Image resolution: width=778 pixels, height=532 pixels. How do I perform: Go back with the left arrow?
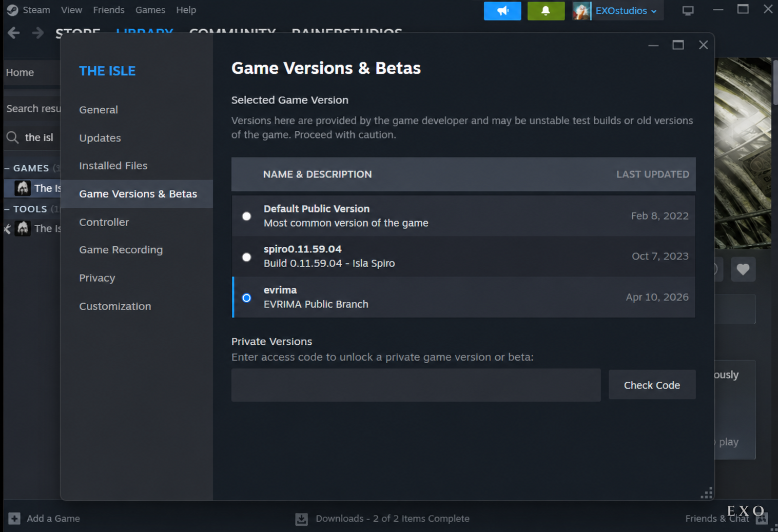(x=14, y=33)
